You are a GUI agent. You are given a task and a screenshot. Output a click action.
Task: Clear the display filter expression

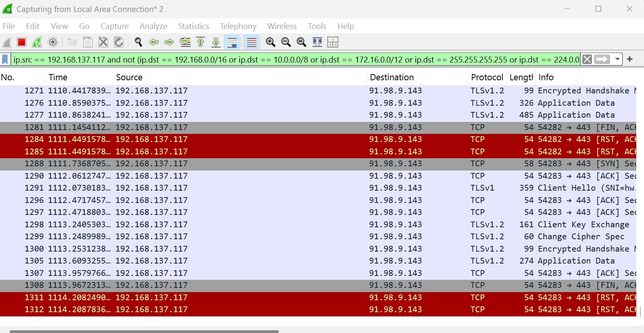[587, 59]
